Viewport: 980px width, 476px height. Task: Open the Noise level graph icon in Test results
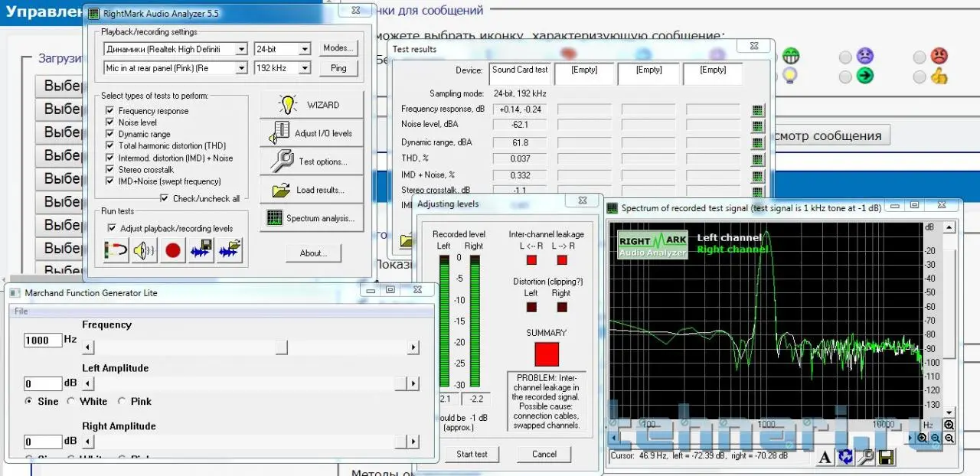(758, 126)
